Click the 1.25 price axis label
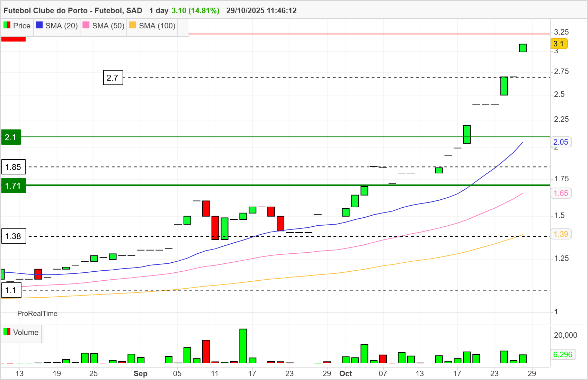The height and width of the screenshot is (380, 588). coord(561,259)
